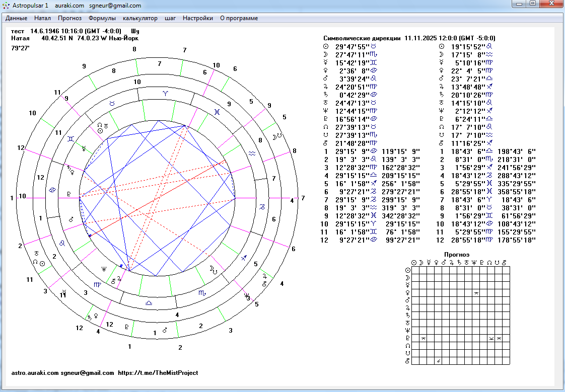The image size is (565, 392).
Task: Click the t.me/TheMistProject link
Action: 158,373
